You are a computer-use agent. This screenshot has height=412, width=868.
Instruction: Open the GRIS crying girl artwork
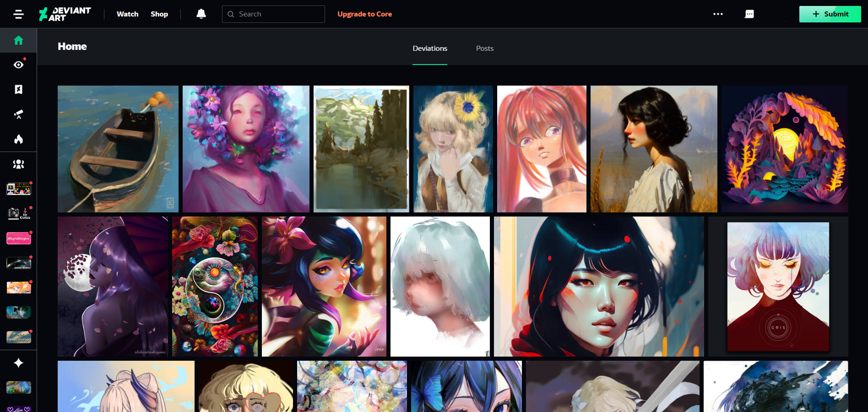778,287
